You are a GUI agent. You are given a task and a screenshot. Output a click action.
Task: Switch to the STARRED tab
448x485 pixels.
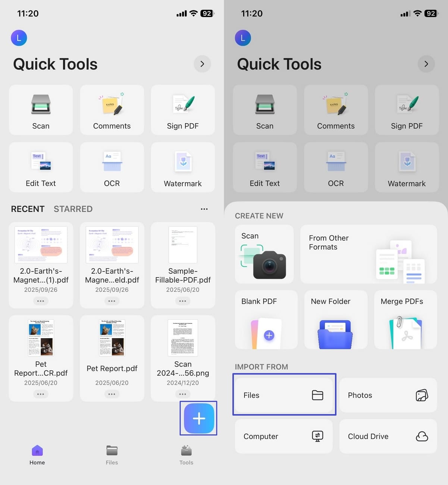[73, 209]
